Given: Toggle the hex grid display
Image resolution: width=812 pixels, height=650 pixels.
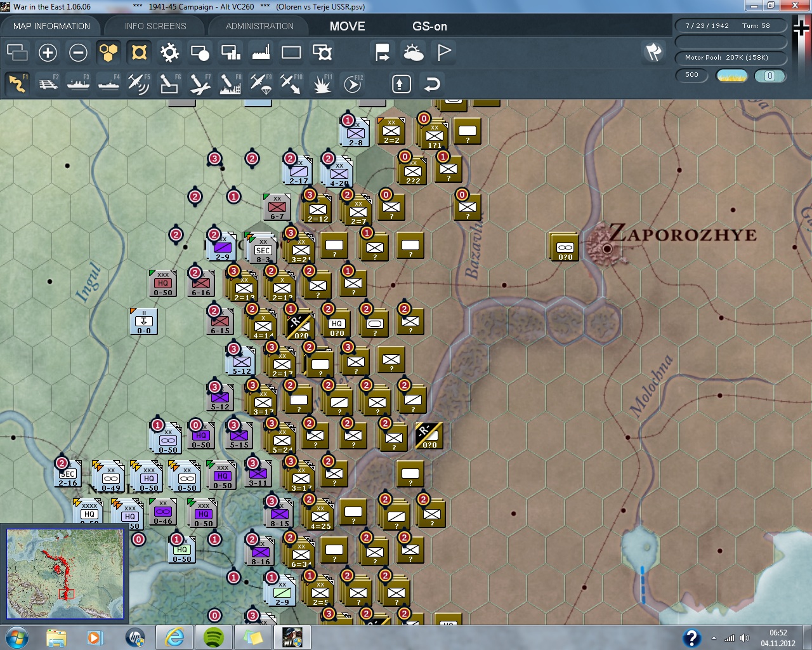Looking at the screenshot, I should 108,52.
